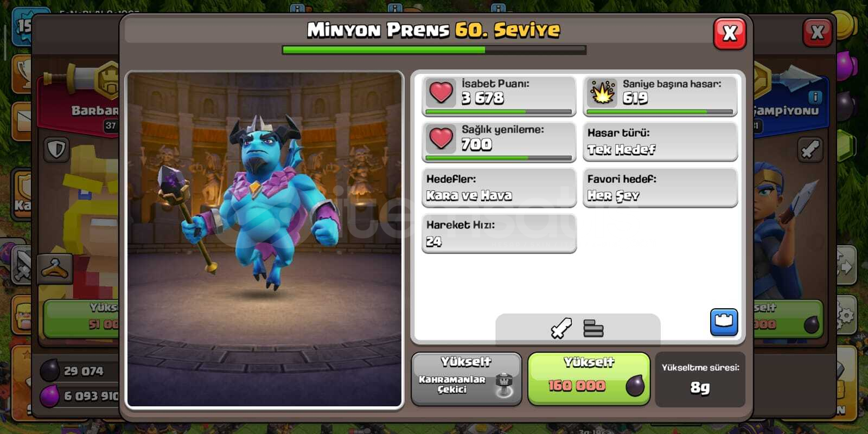This screenshot has height=434, width=868.
Task: Tap the İsabet Puanı heart icon
Action: (441, 92)
